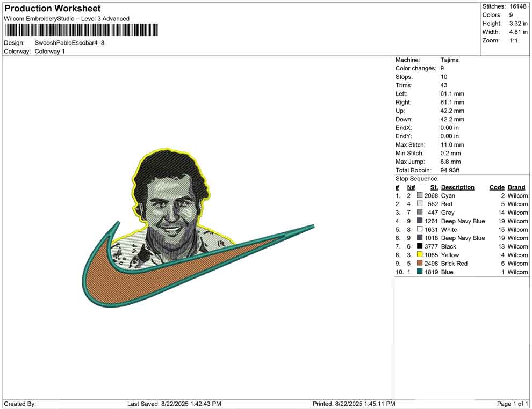
Task: Click the 'Page 1 of 1' footer text
Action: [x=512, y=404]
